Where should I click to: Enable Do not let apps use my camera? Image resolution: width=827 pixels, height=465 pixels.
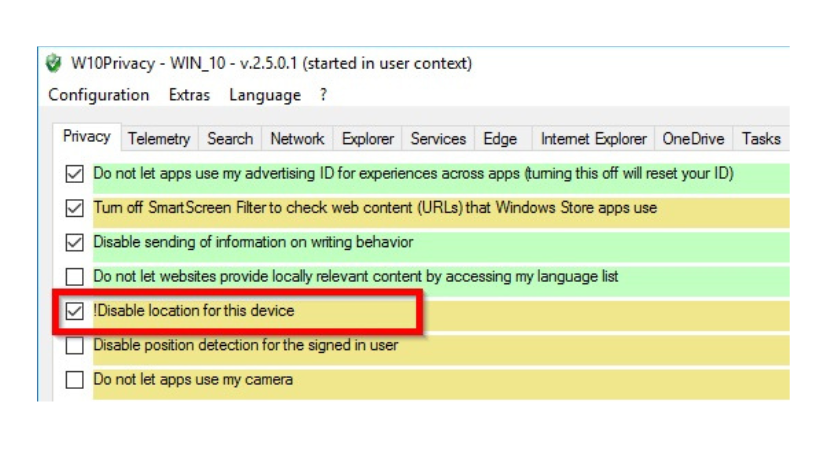point(74,380)
